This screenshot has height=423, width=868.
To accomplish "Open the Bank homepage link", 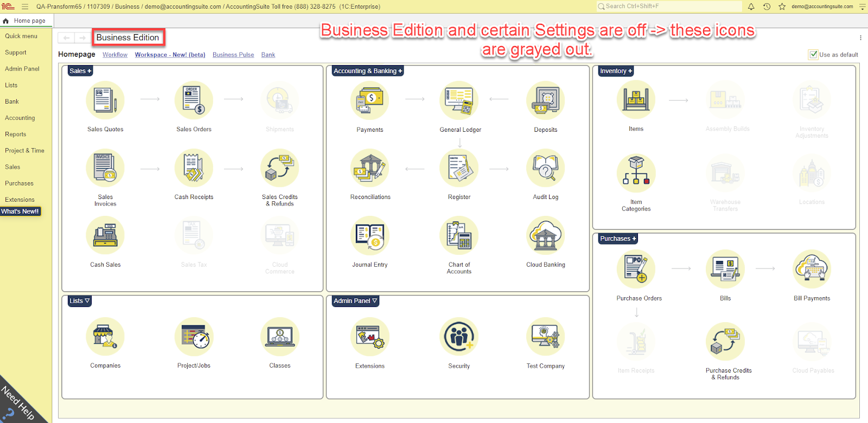I will click(x=268, y=55).
